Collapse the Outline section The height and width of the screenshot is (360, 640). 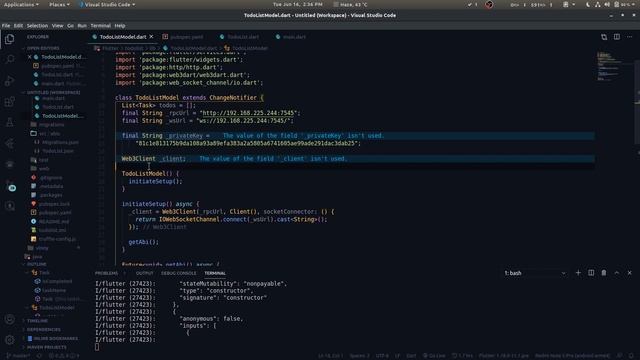[37, 264]
